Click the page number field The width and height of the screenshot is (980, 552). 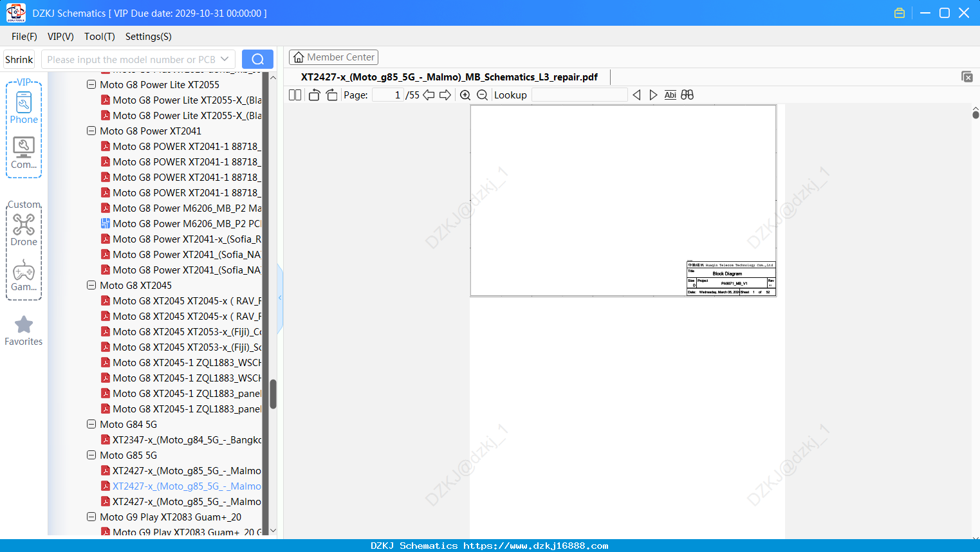388,95
